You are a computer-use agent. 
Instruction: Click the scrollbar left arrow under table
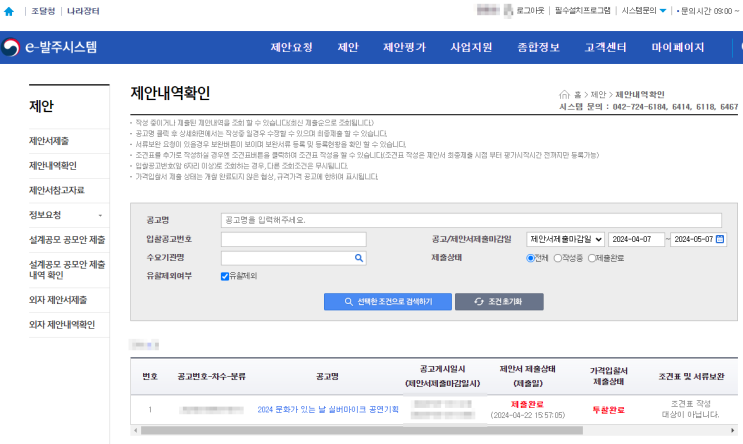pos(136,430)
